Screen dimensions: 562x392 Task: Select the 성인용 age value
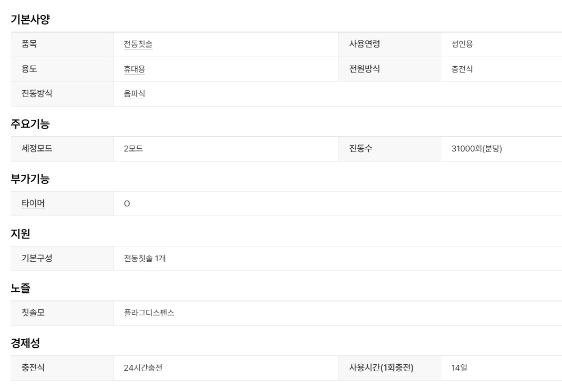pyautogui.click(x=462, y=44)
